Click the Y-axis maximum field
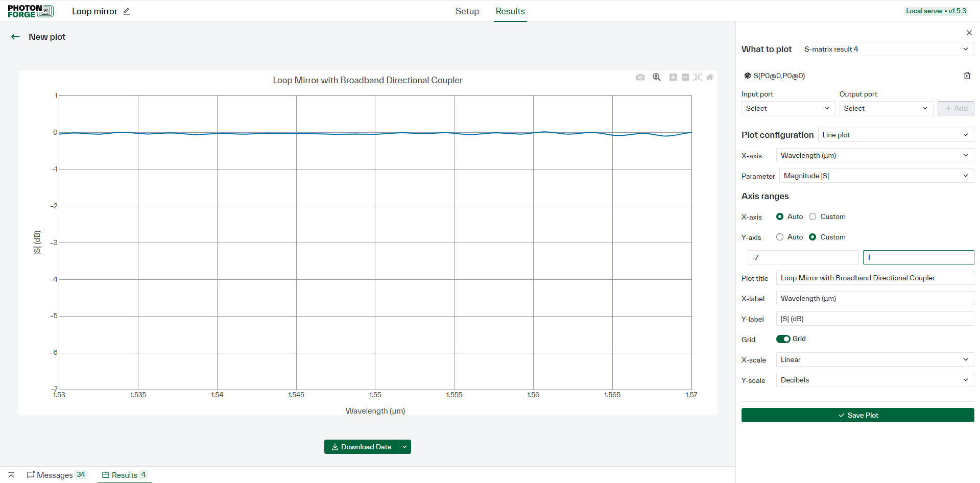 point(918,257)
